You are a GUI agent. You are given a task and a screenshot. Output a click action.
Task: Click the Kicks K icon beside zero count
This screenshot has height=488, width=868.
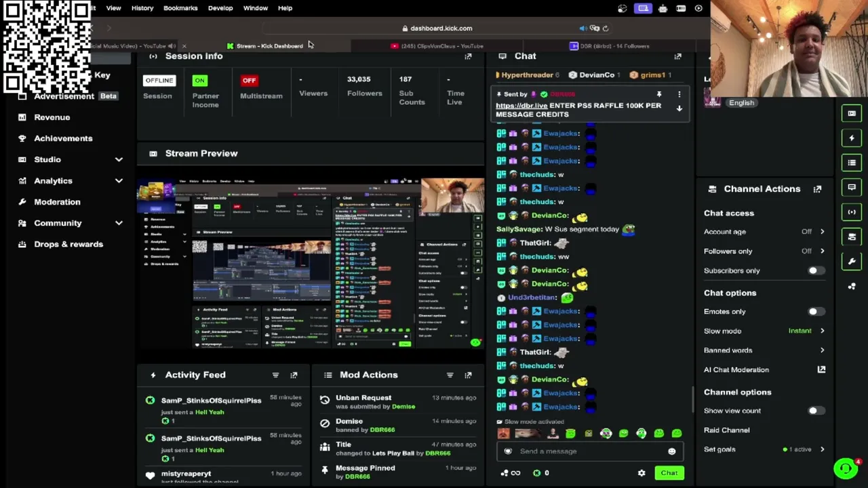click(x=536, y=473)
